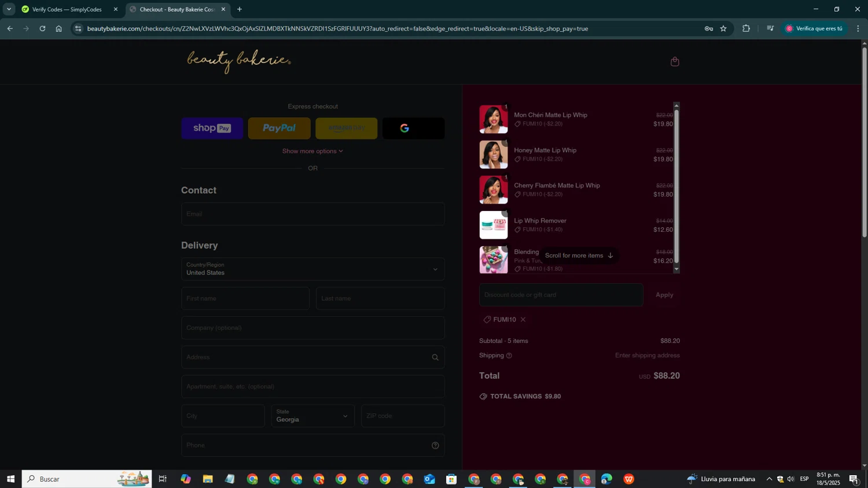Expand Show more options link
Image resolution: width=868 pixels, height=488 pixels.
click(312, 151)
